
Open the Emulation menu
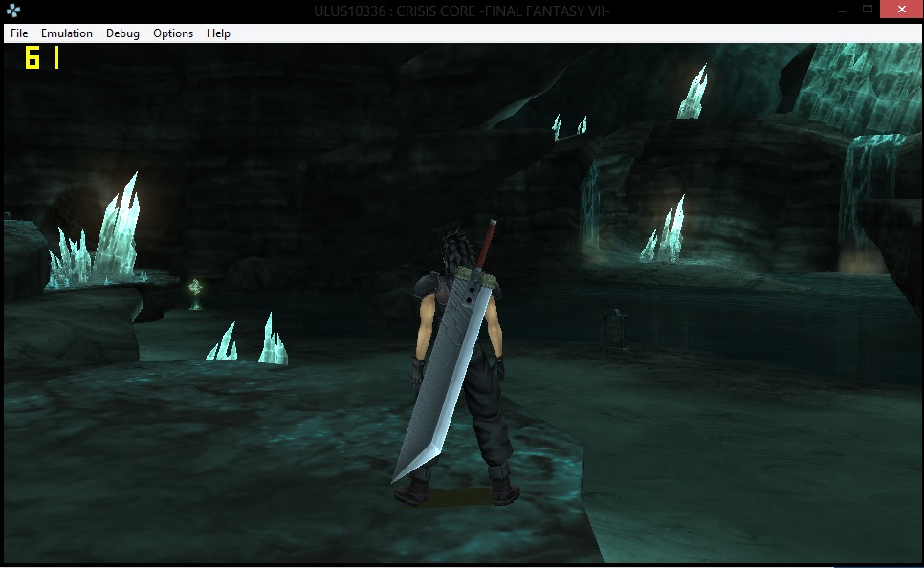tap(67, 33)
